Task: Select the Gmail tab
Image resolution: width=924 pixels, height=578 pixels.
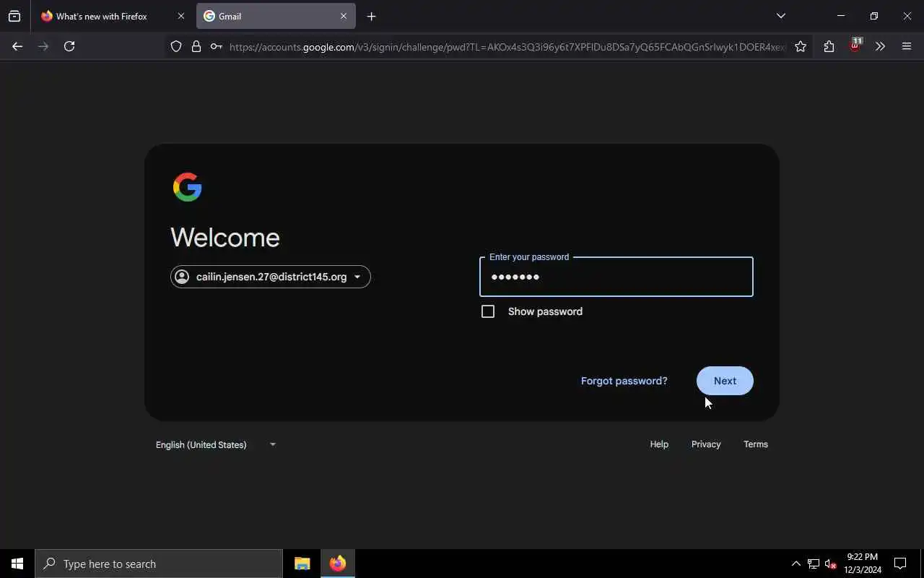Action: pos(276,16)
